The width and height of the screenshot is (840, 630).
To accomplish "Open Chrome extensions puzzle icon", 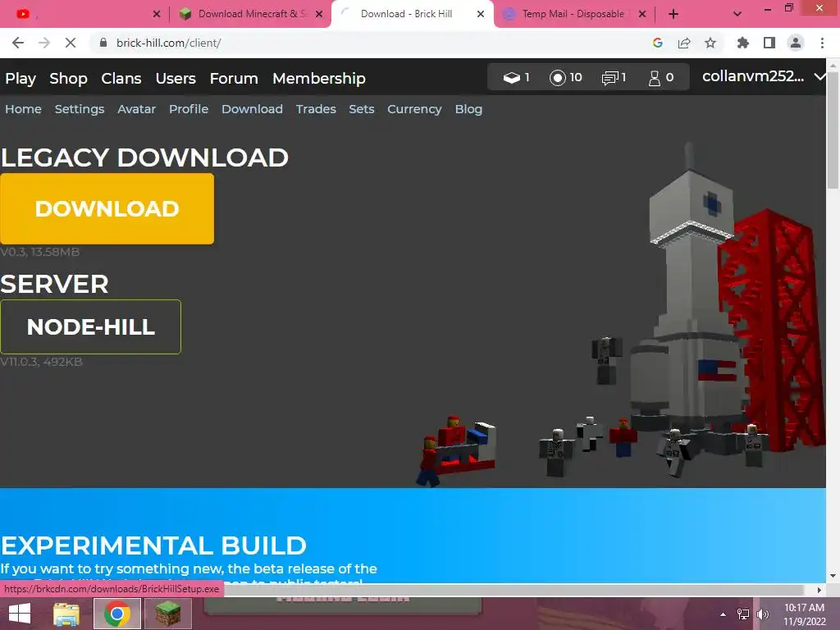I will click(743, 43).
